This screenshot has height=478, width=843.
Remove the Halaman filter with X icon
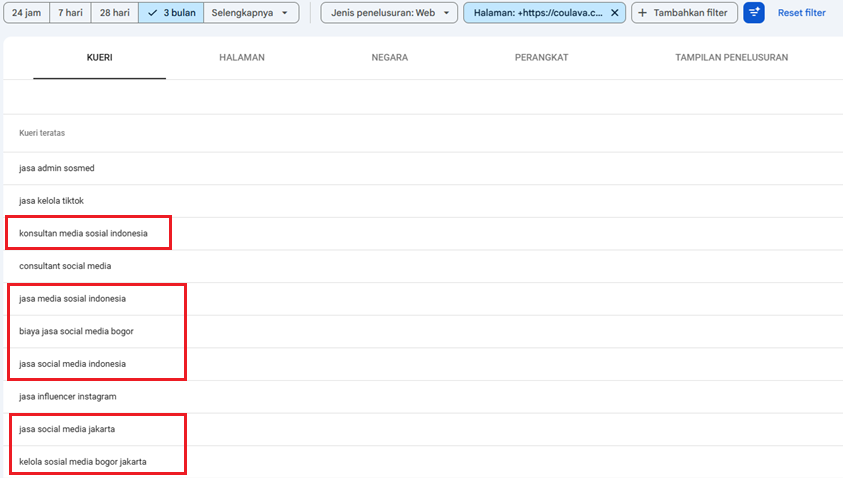(x=615, y=12)
